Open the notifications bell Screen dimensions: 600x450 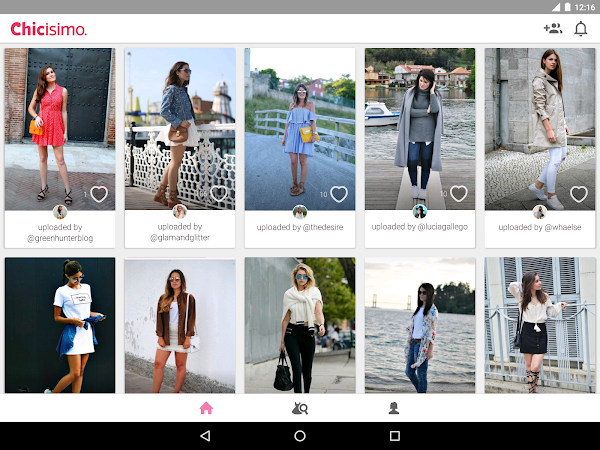pos(580,29)
